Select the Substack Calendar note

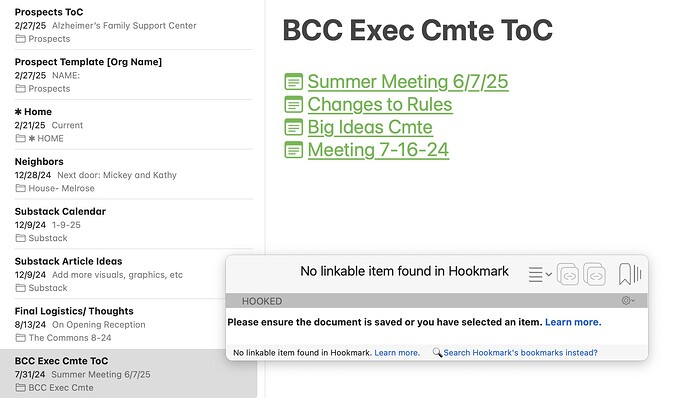[x=133, y=224]
